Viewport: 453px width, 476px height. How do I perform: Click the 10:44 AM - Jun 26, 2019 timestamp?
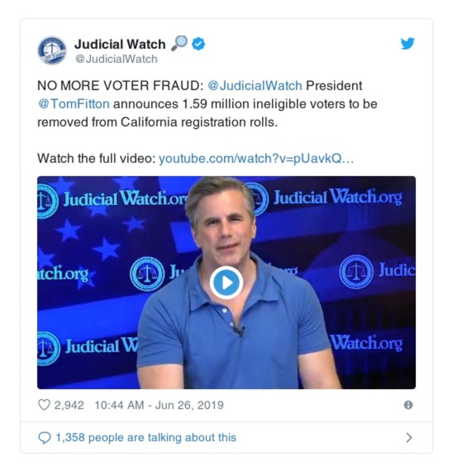pos(159,405)
